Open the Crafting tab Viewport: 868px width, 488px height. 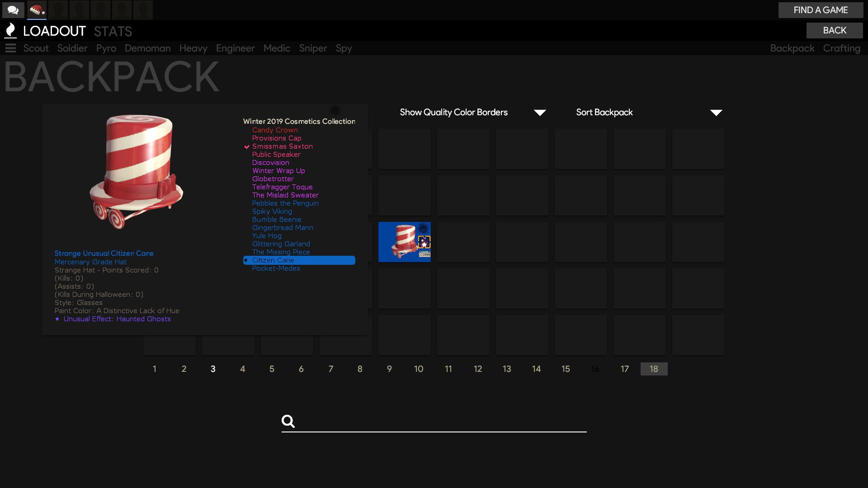point(841,48)
